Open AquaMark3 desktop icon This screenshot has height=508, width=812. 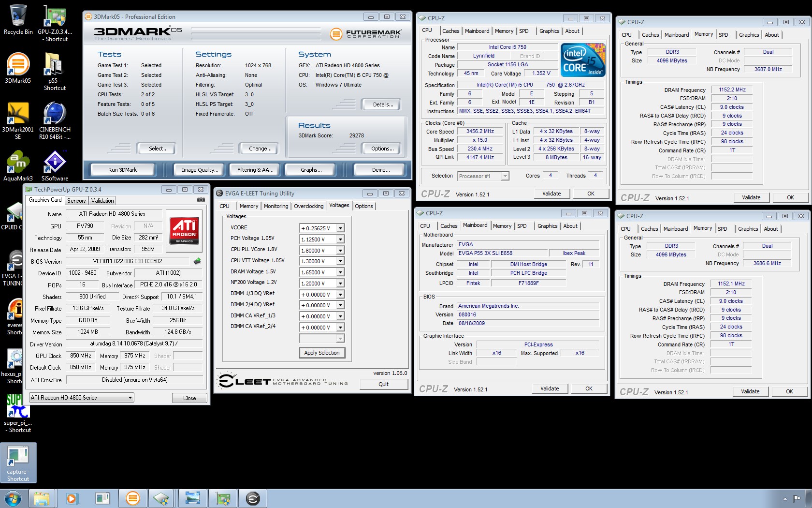click(x=18, y=166)
